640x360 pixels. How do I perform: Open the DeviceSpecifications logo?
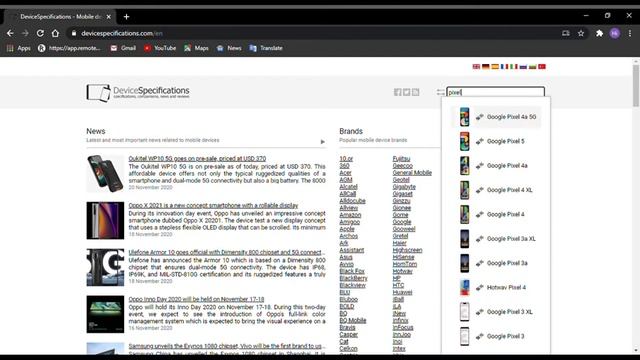(x=138, y=93)
